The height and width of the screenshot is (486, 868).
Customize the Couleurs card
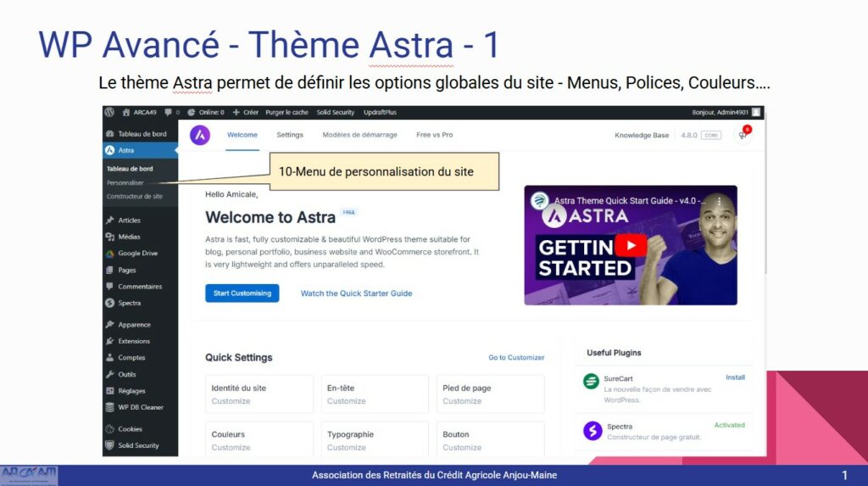pyautogui.click(x=259, y=440)
